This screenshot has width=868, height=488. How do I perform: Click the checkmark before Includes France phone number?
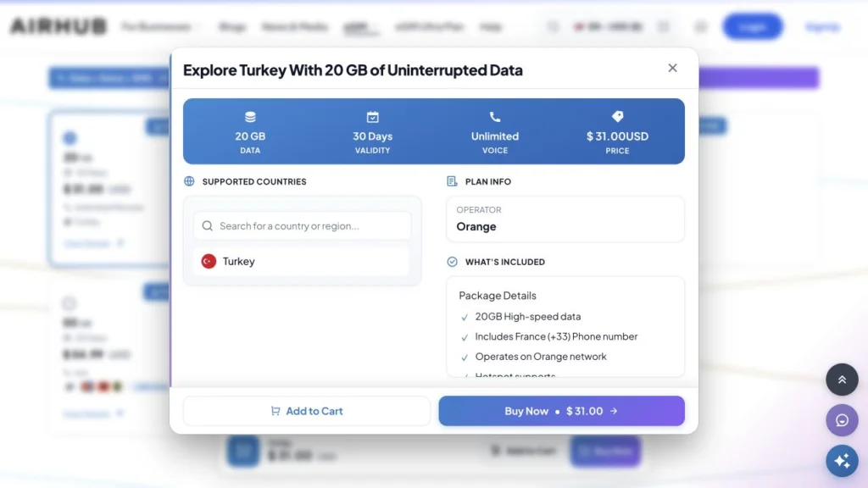[x=465, y=337]
